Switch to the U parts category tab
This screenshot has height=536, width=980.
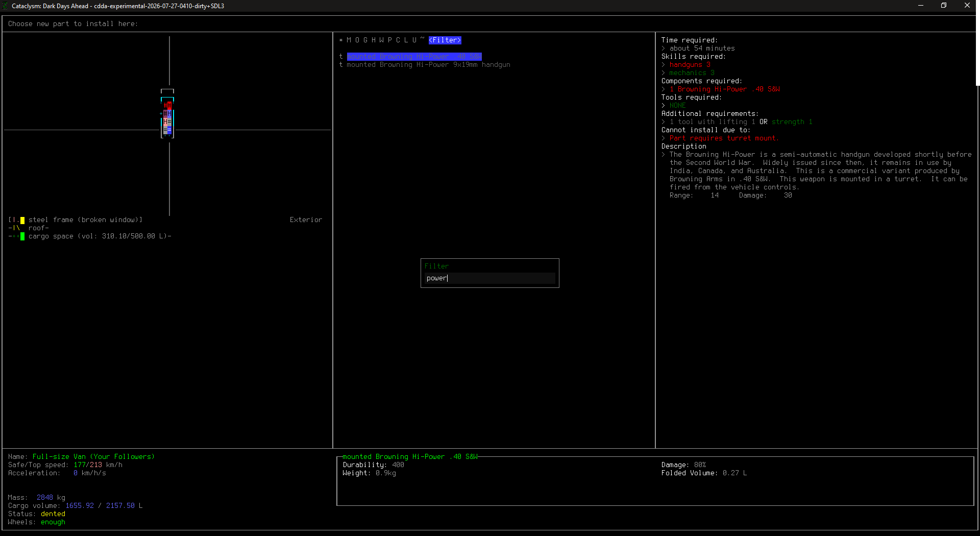point(414,40)
